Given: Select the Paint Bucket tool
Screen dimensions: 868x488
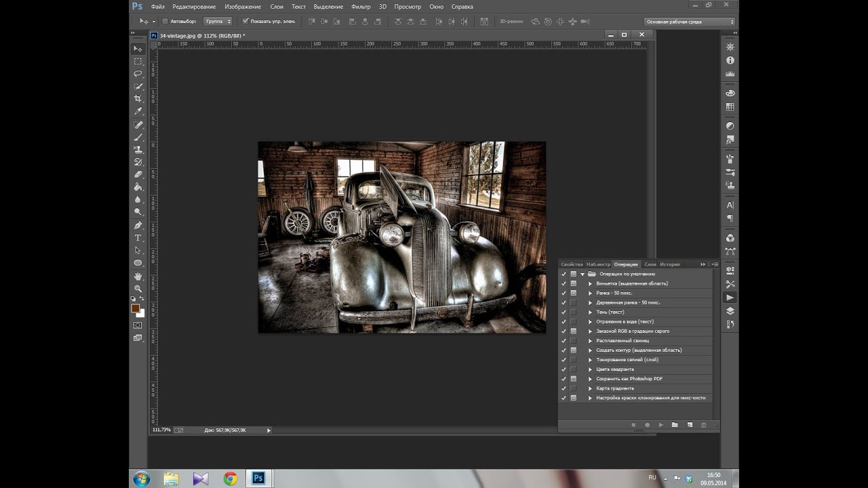Looking at the screenshot, I should 138,187.
